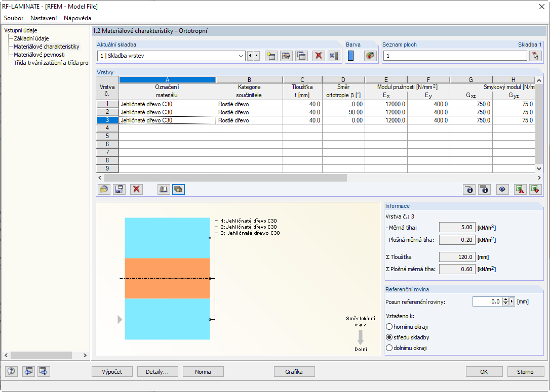This screenshot has height=392, width=550.
Task: Delete current composition with red X
Action: [319, 56]
